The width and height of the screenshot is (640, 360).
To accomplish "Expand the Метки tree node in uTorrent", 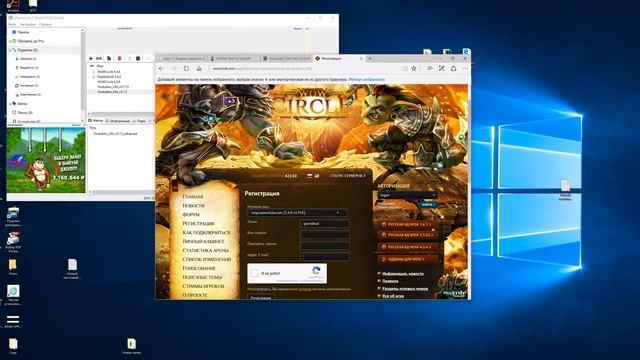I will tap(10, 104).
